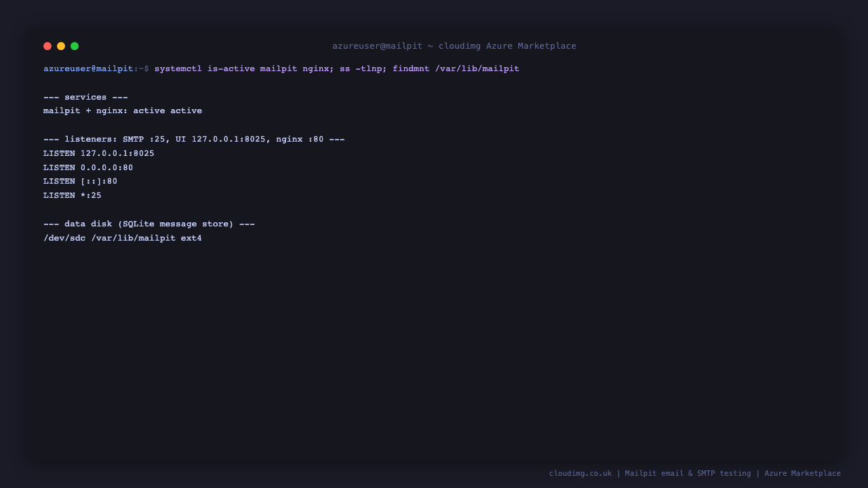Click the footer text 'cloudimg.co.uk'
This screenshot has width=868, height=488.
click(x=580, y=473)
